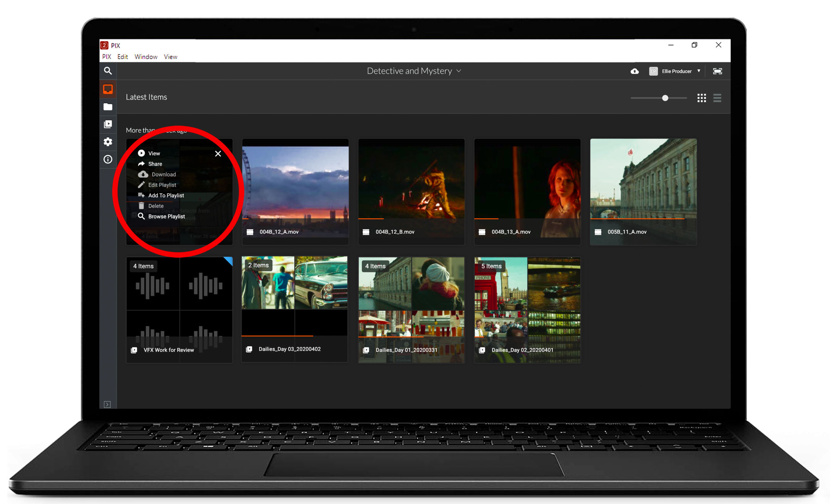Click the search magnifier icon in sidebar
Screen dimensions: 830x504
click(108, 71)
